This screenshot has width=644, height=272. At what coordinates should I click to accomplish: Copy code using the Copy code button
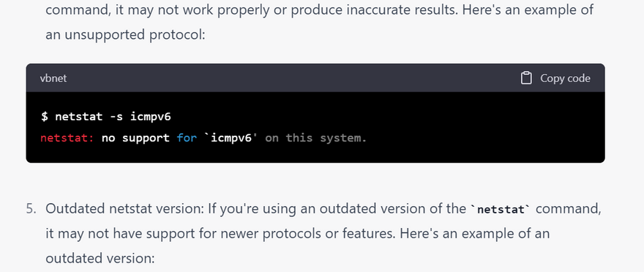pyautogui.click(x=555, y=78)
